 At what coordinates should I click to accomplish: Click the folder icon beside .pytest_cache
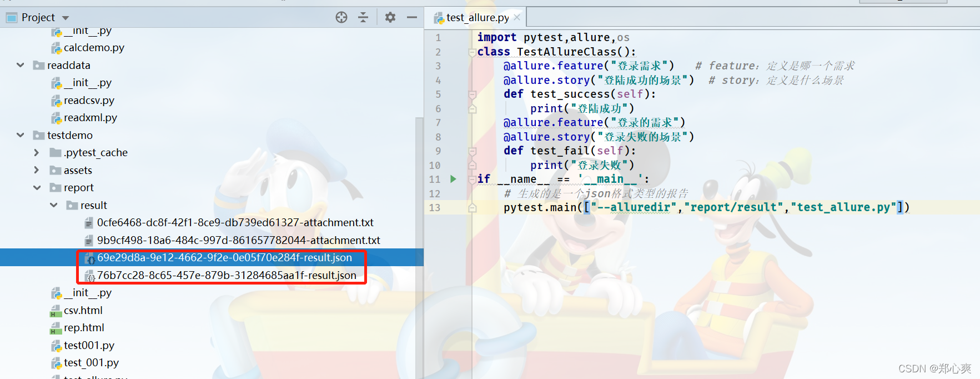(56, 152)
